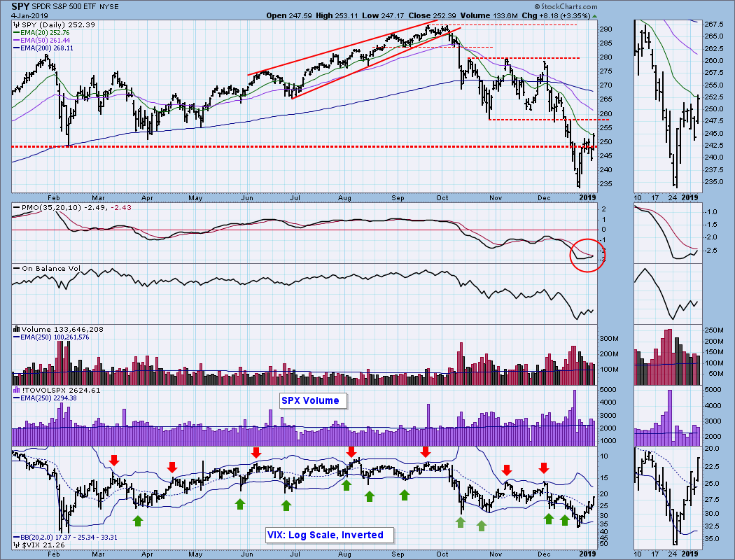
Task: Click the Volume 133,646,208 legend
Action: [x=62, y=330]
